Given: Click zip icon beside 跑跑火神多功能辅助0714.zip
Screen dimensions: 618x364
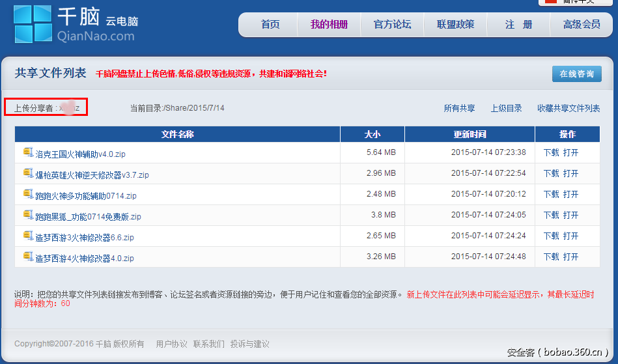Looking at the screenshot, I should tap(28, 194).
